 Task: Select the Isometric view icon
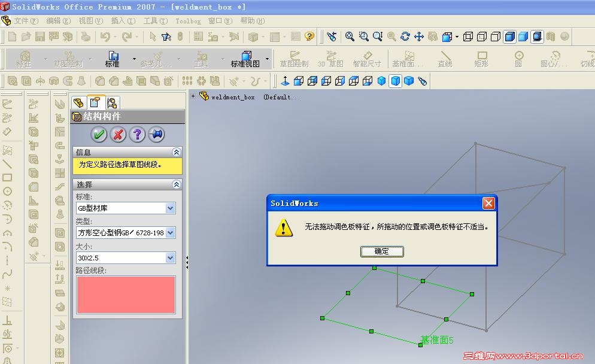click(x=381, y=81)
